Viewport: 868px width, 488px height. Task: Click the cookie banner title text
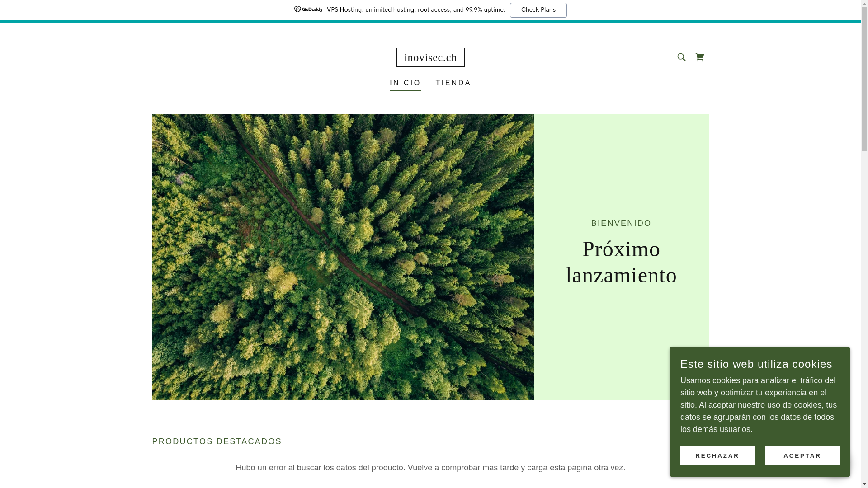pos(756,364)
